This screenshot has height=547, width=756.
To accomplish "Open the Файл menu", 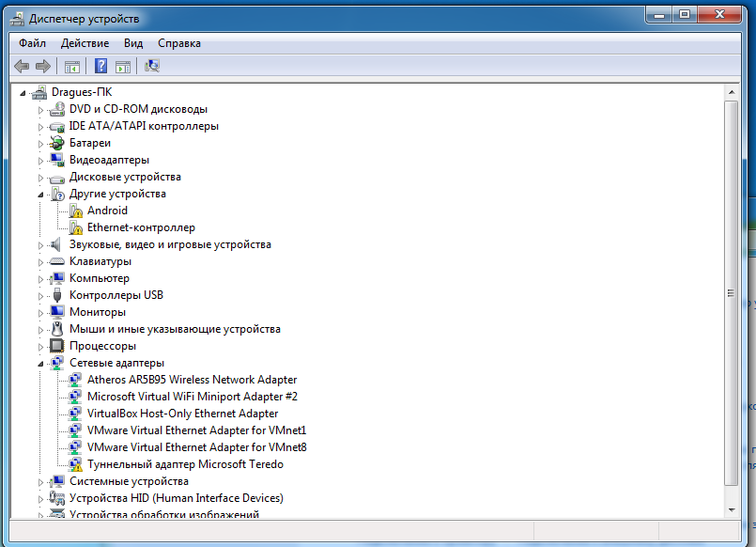I will 32,43.
